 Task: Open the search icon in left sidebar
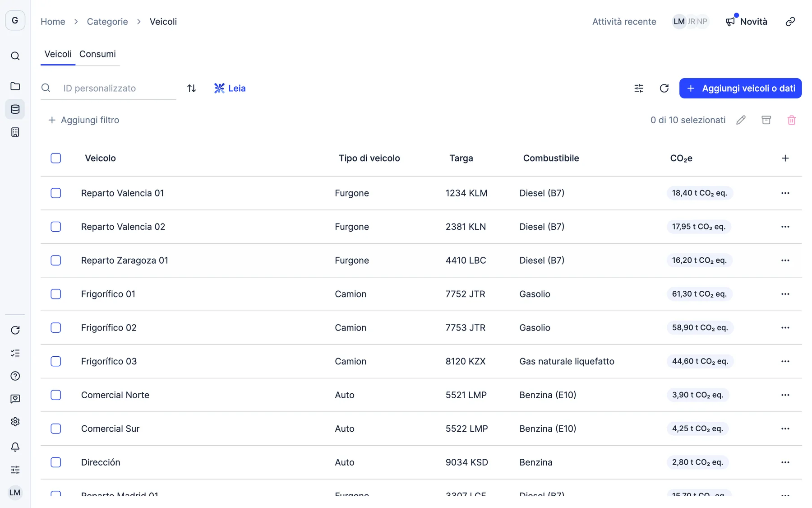point(15,56)
